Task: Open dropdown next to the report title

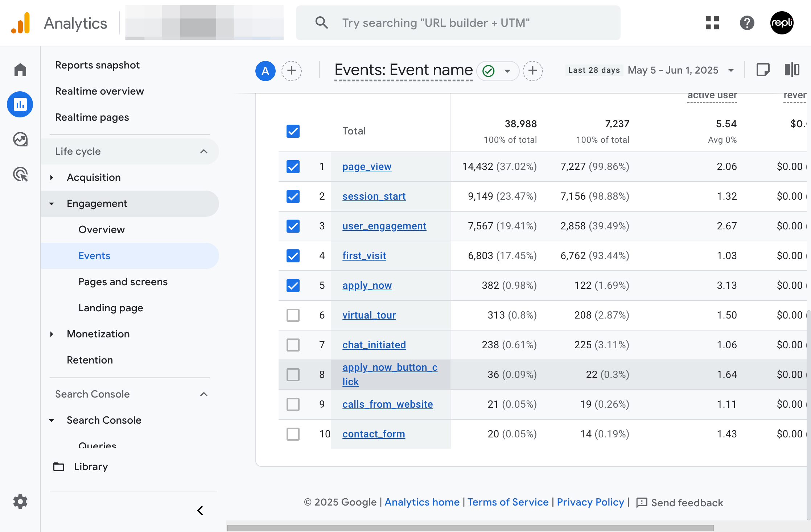Action: coord(507,71)
